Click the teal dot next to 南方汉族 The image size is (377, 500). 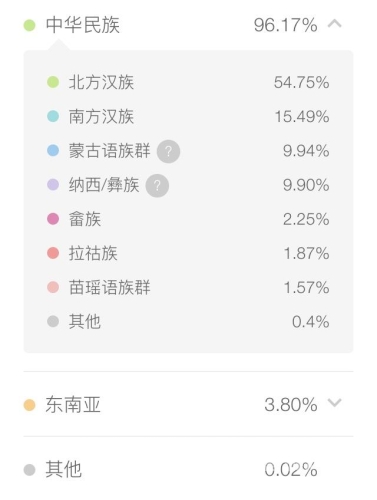coord(53,116)
